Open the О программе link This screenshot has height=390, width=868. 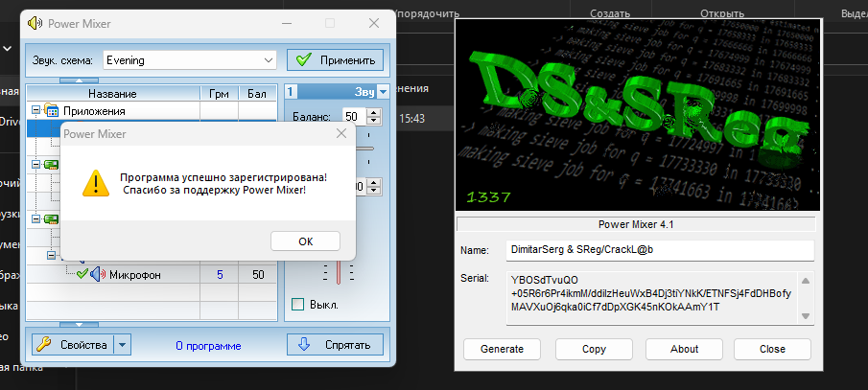point(209,346)
